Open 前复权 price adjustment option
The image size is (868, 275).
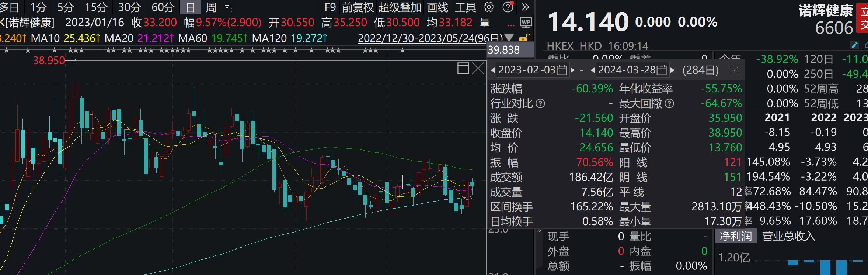click(358, 7)
